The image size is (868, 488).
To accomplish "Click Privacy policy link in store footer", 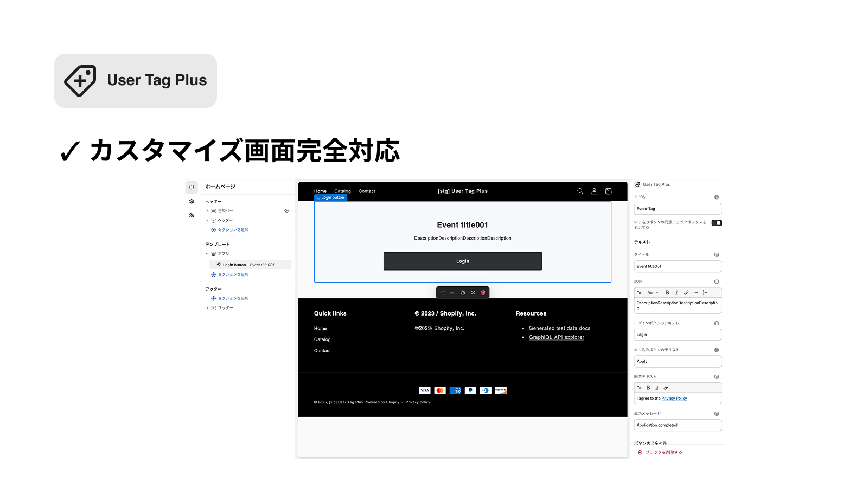I will (x=418, y=402).
